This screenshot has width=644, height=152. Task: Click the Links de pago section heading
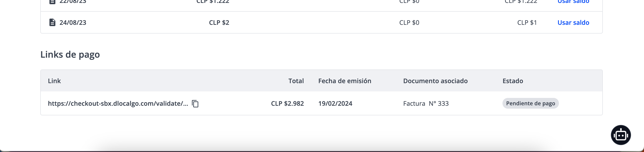pos(70,54)
